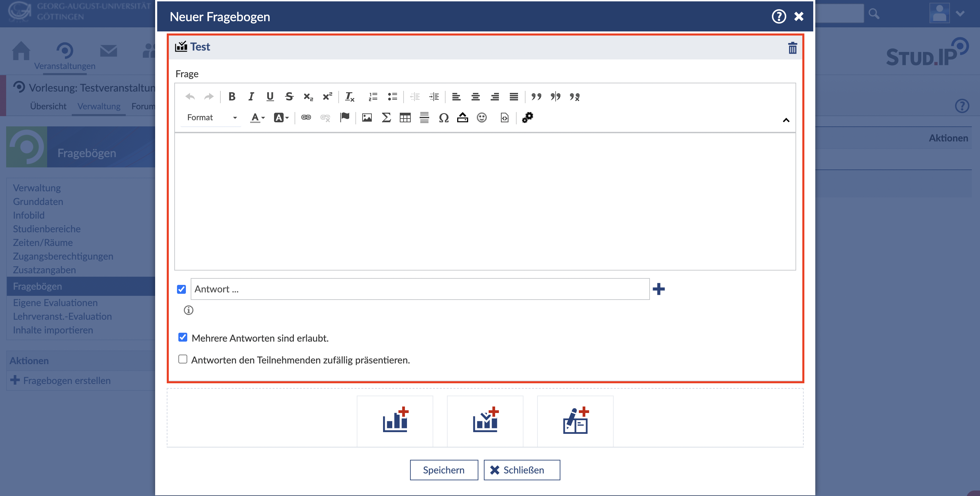Open the text color dropdown
The width and height of the screenshot is (980, 496).
click(258, 118)
